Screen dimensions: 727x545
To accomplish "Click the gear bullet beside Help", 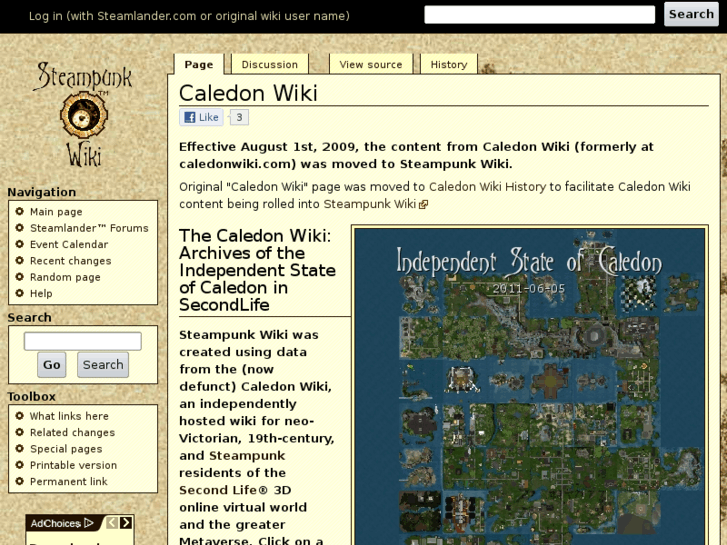I will click(x=19, y=293).
